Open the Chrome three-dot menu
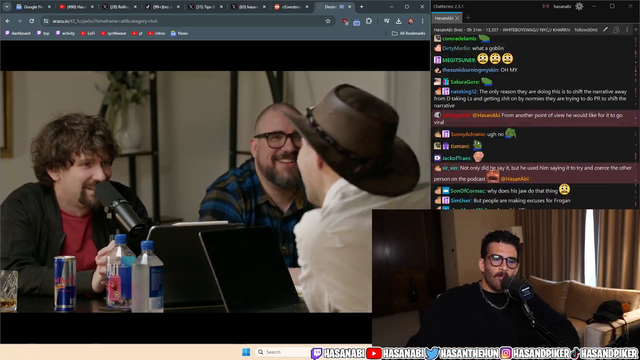 click(422, 21)
